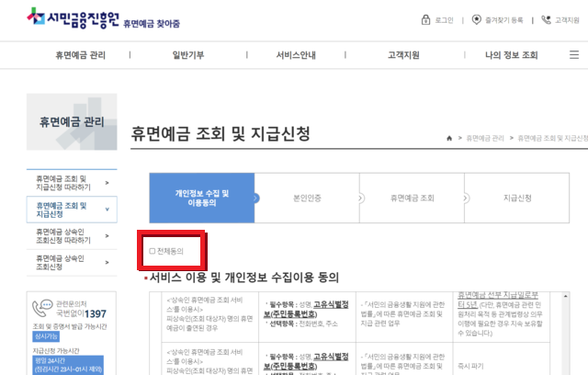The width and height of the screenshot is (588, 375).
Task: Open the 휴면예금 관리 menu
Action: click(x=81, y=55)
